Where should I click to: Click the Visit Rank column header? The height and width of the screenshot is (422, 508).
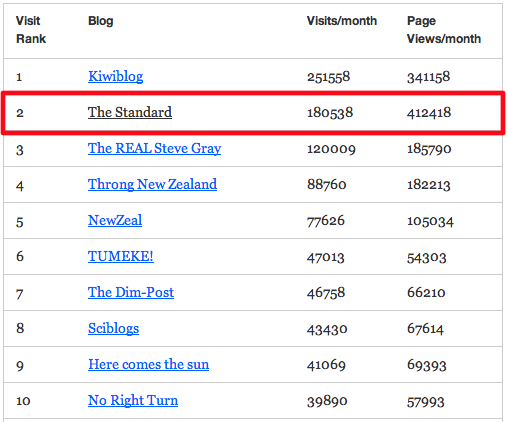[31, 30]
